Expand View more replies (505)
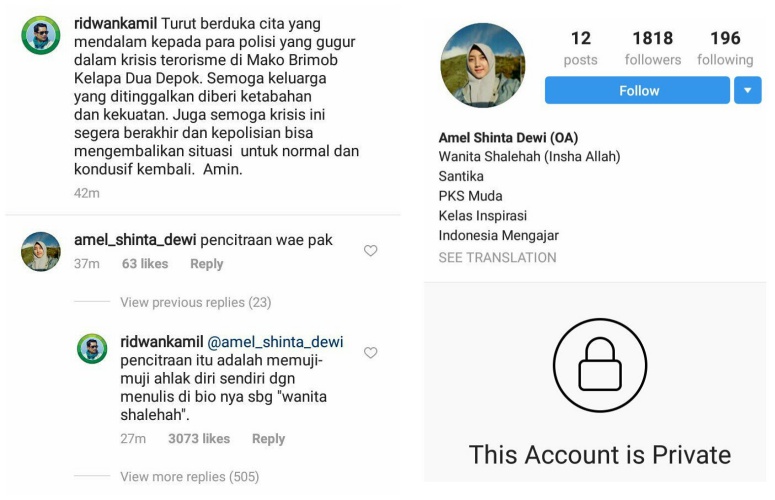The height and width of the screenshot is (500, 775). click(x=189, y=476)
